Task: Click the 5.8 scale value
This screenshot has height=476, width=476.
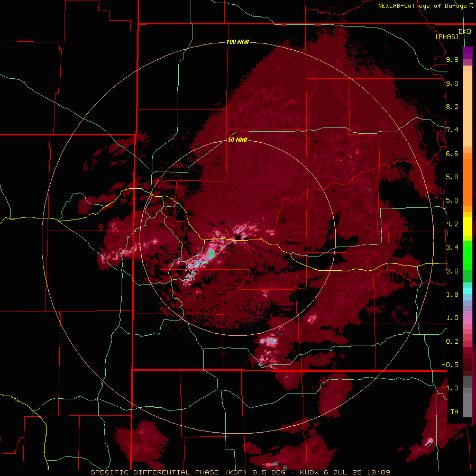Action: pyautogui.click(x=452, y=177)
